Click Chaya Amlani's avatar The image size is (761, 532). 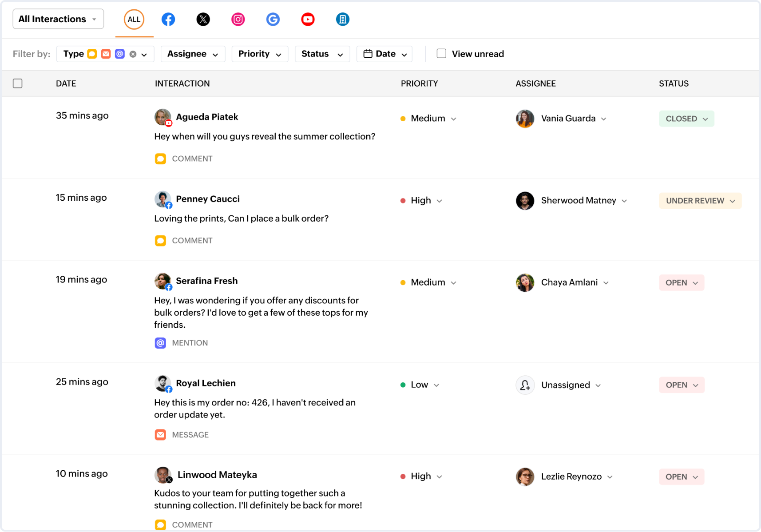[525, 282]
